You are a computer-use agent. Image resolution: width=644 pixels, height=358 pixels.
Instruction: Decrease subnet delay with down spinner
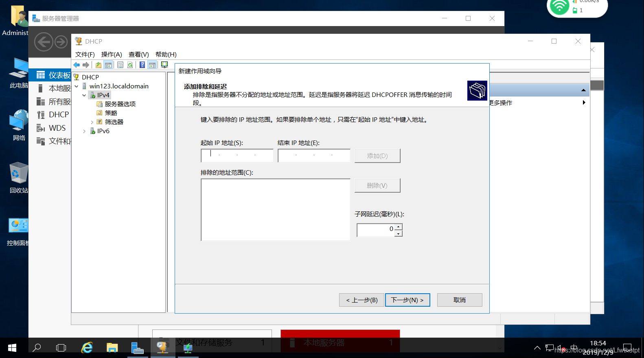399,233
